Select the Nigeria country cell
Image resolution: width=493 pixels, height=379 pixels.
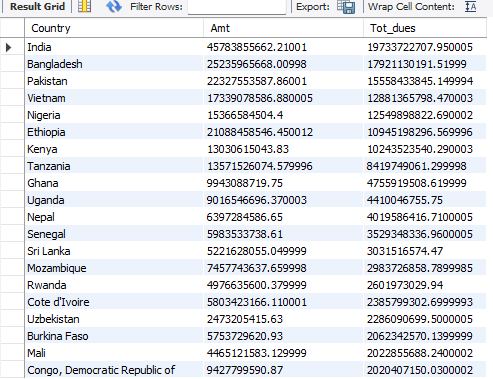coord(114,115)
